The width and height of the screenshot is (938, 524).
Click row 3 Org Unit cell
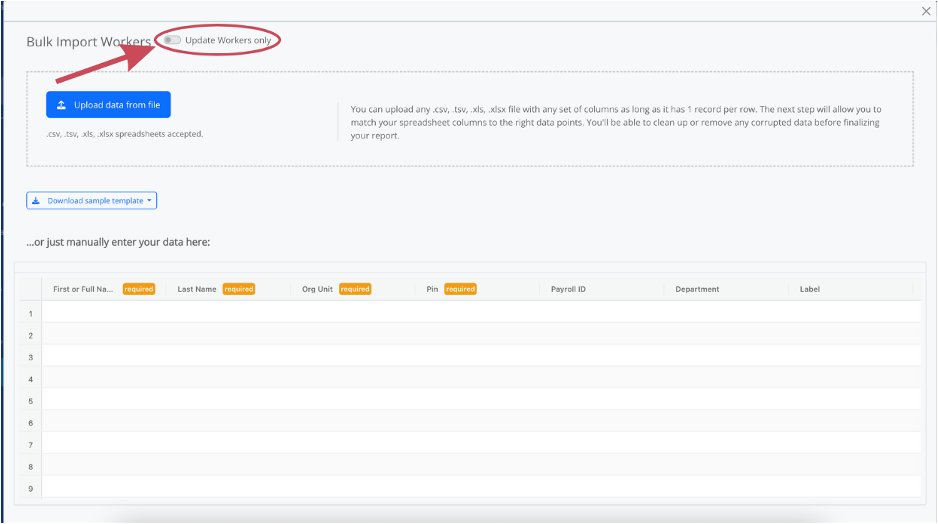click(353, 355)
